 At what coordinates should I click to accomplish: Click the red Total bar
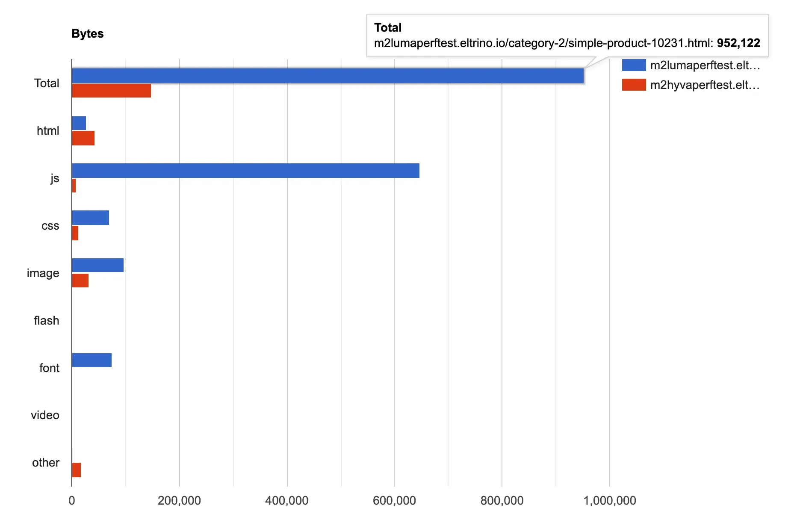click(x=111, y=91)
